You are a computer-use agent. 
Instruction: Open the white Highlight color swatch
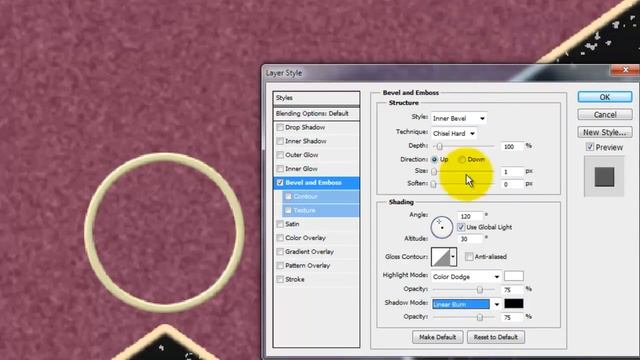coord(514,276)
